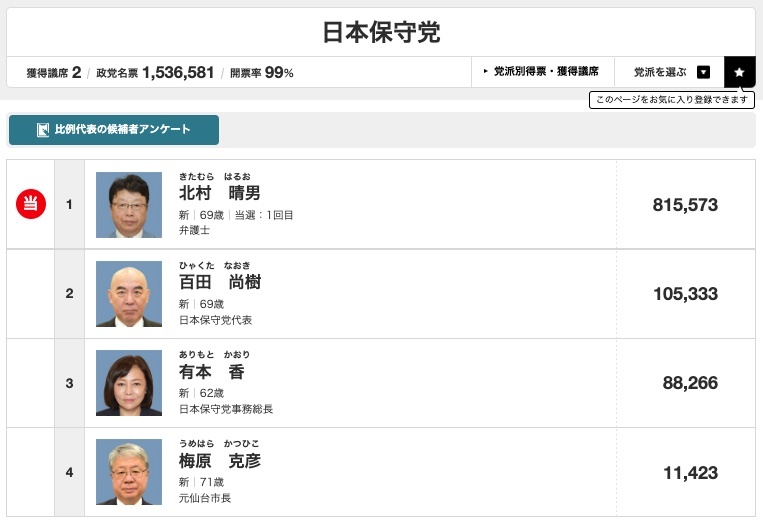763x525 pixels.
Task: Click vote count 105,333
Action: click(x=685, y=294)
